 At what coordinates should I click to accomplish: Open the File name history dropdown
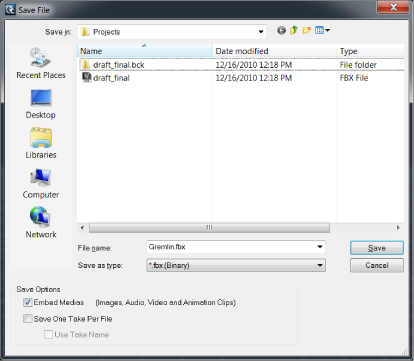pyautogui.click(x=320, y=247)
